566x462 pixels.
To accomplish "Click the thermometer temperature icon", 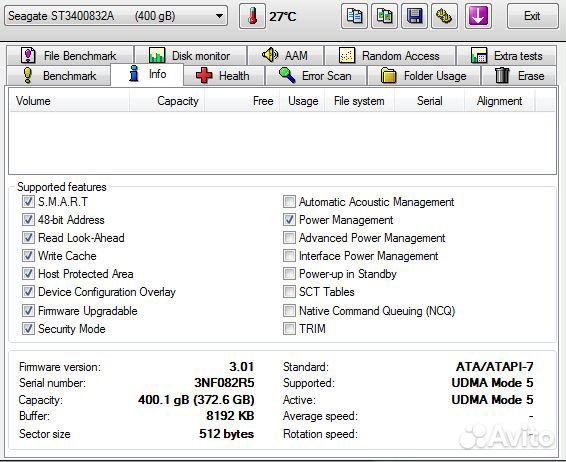I will 252,16.
